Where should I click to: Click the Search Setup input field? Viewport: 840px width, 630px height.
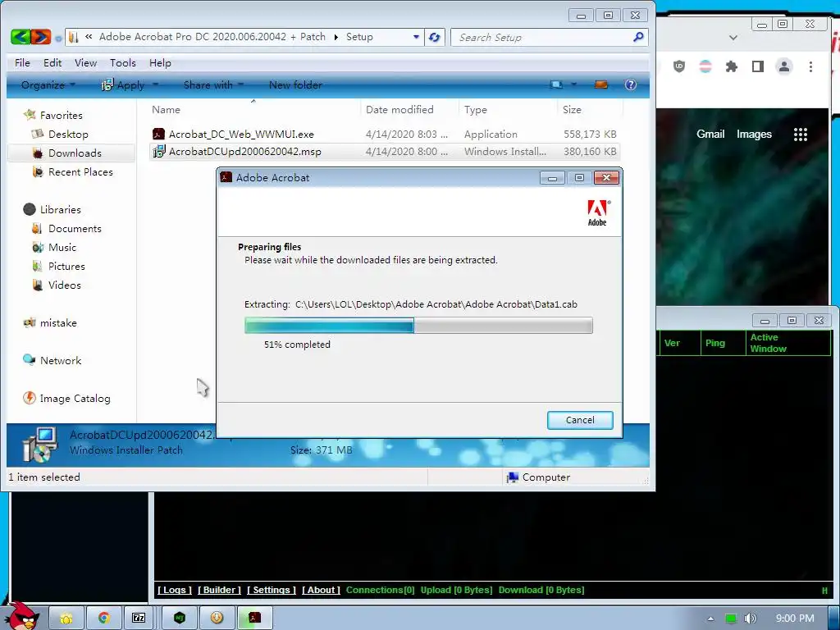coord(541,37)
